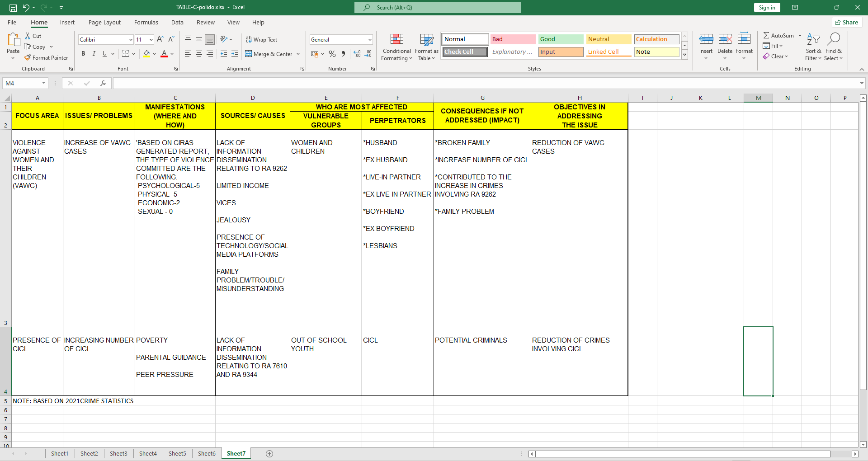Activate the Format Painter brush
The image size is (868, 461).
[46, 58]
